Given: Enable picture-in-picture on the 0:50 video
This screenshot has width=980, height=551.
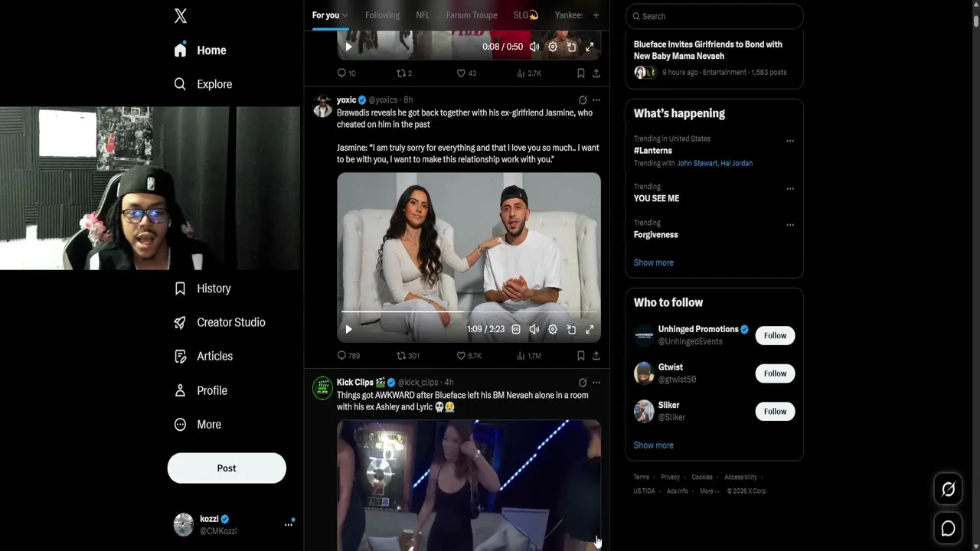Looking at the screenshot, I should 571,47.
